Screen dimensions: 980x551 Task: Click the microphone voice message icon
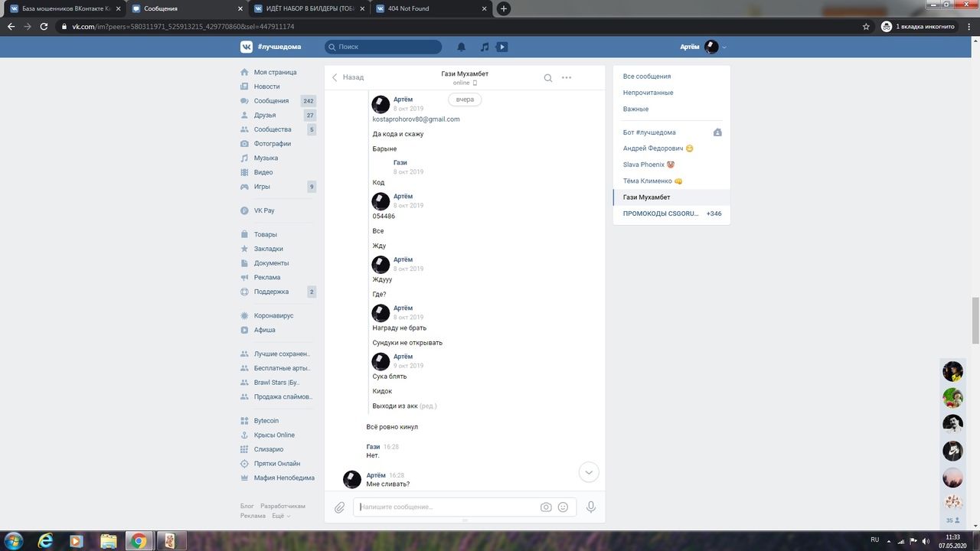pos(591,507)
